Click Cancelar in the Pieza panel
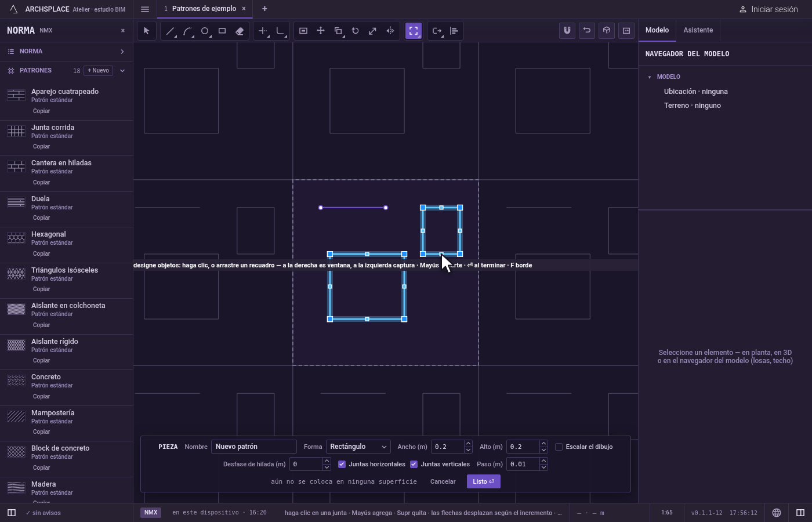This screenshot has width=812, height=522. (x=443, y=481)
